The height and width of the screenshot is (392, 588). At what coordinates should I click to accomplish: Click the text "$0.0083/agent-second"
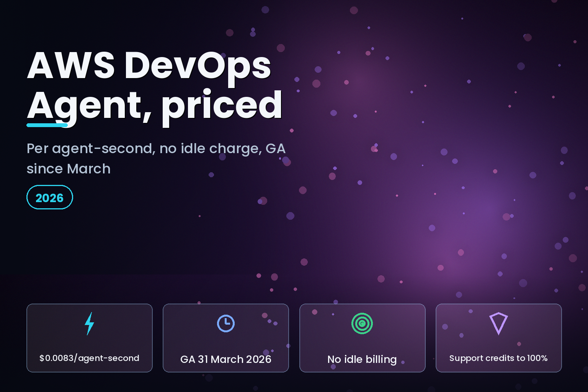(89, 358)
